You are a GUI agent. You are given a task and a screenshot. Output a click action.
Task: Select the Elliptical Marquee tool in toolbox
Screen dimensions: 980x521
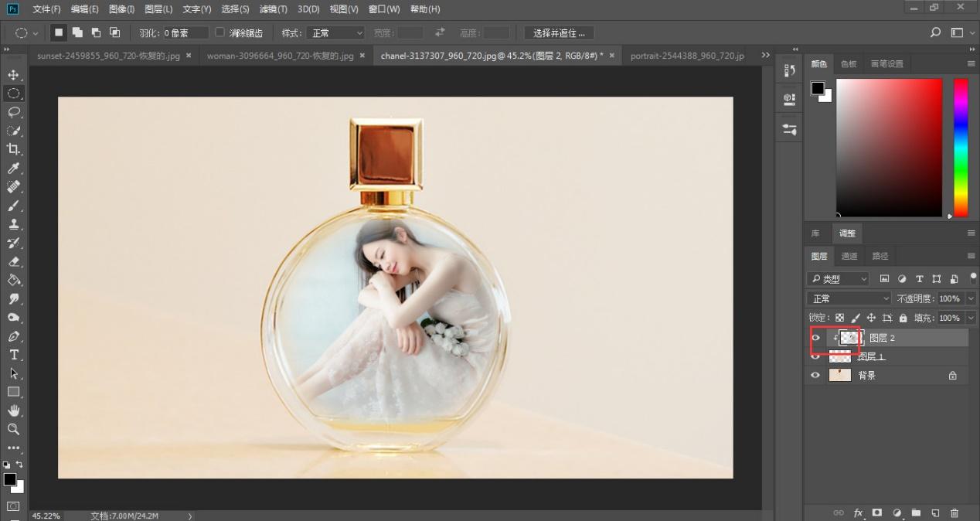click(13, 94)
